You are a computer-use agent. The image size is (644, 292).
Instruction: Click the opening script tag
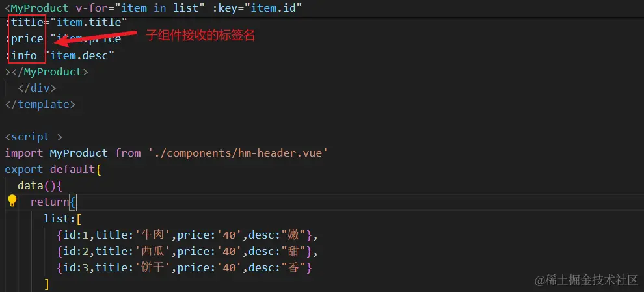click(x=33, y=137)
